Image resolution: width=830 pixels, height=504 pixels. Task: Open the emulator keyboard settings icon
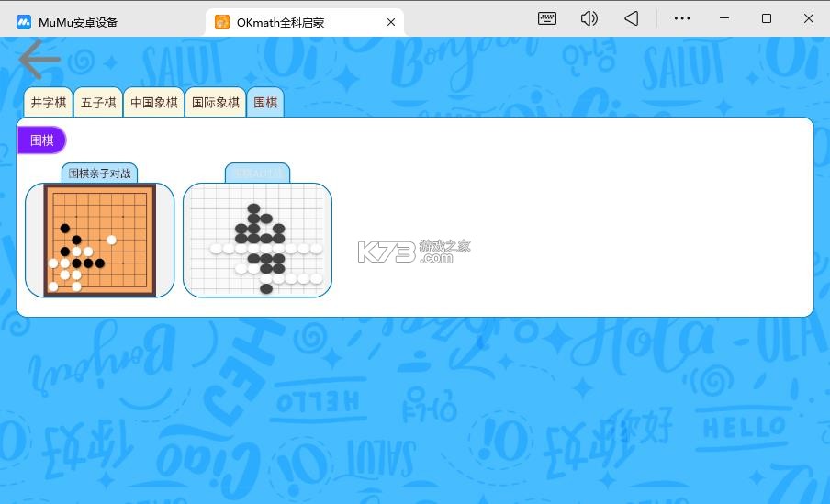547,18
